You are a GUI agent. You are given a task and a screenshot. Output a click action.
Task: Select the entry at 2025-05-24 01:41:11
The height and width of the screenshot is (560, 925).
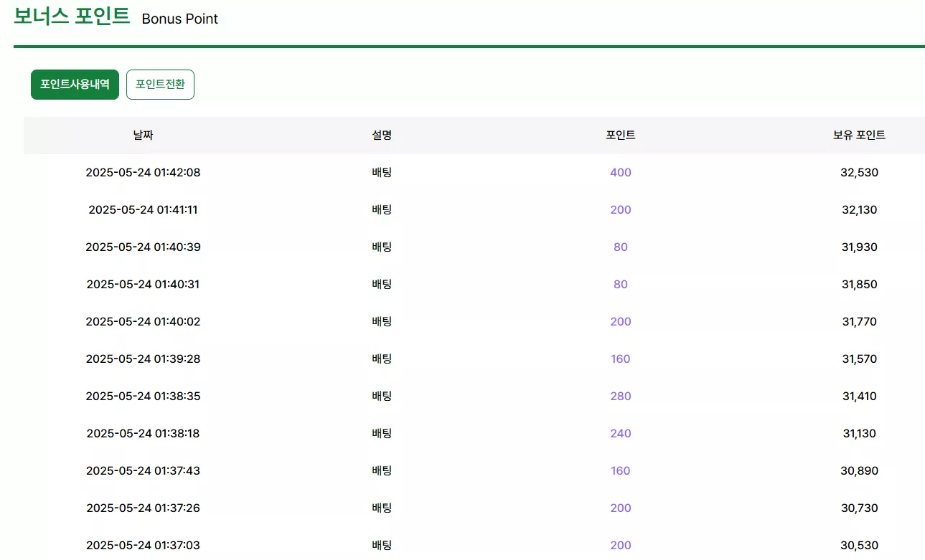[x=474, y=209]
